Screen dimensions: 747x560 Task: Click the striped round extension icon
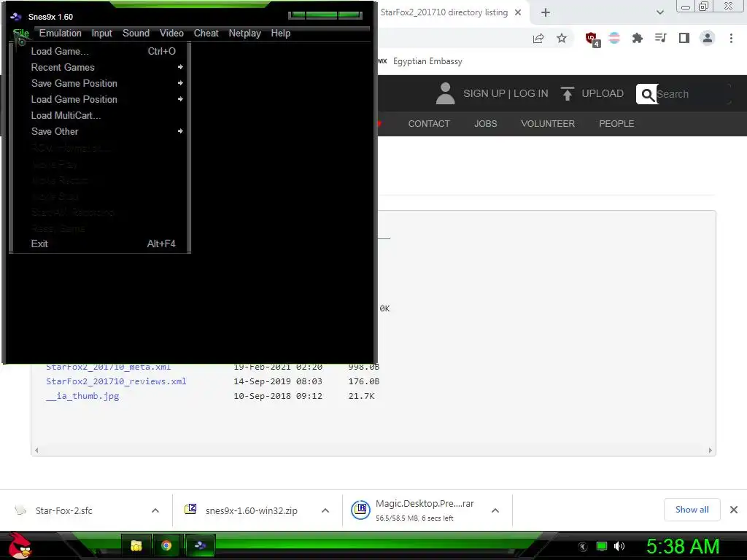tap(614, 38)
